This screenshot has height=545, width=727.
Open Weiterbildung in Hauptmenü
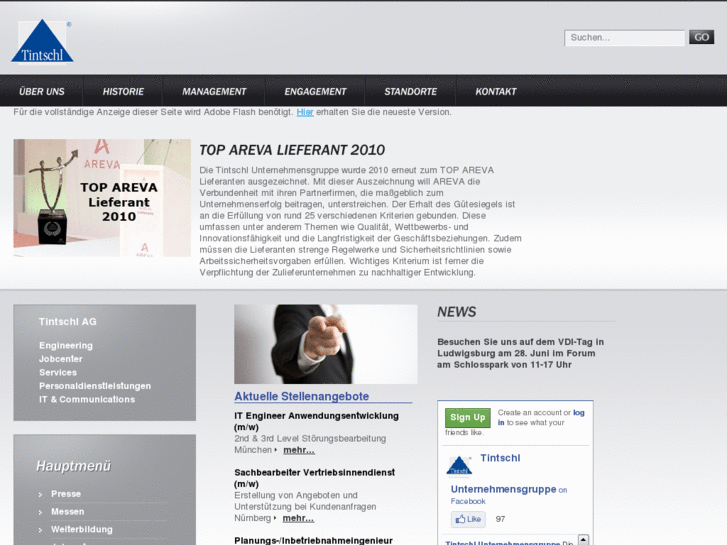coord(82,529)
